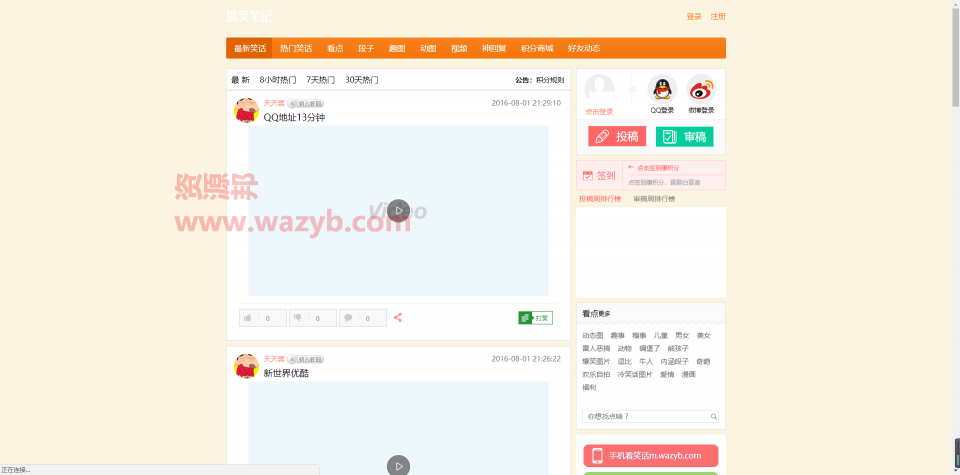
Task: Click the 爱情 tag
Action: [667, 374]
